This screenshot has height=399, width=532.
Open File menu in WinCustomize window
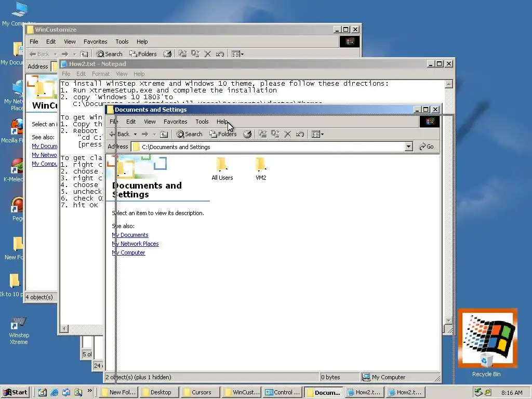coord(34,42)
